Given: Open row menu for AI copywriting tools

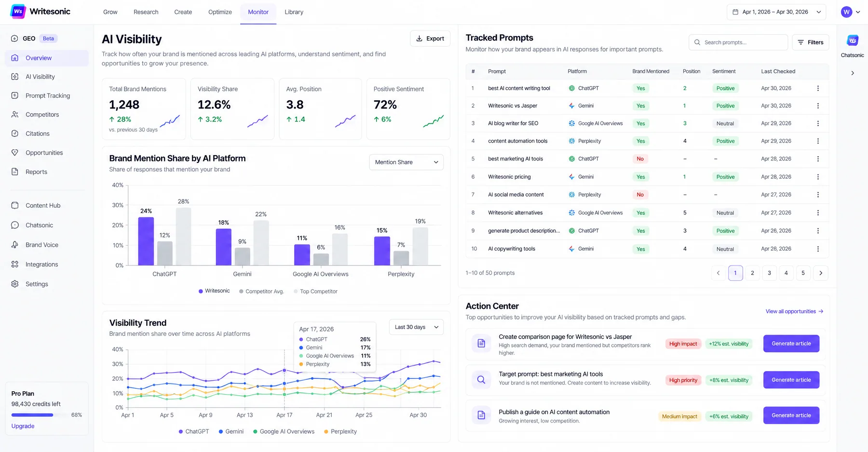Looking at the screenshot, I should 818,249.
